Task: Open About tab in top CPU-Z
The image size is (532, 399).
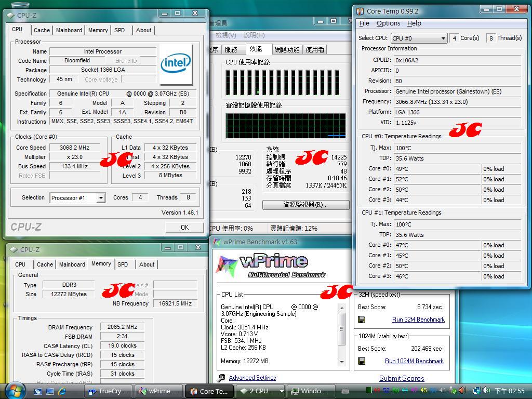Action: (x=143, y=30)
